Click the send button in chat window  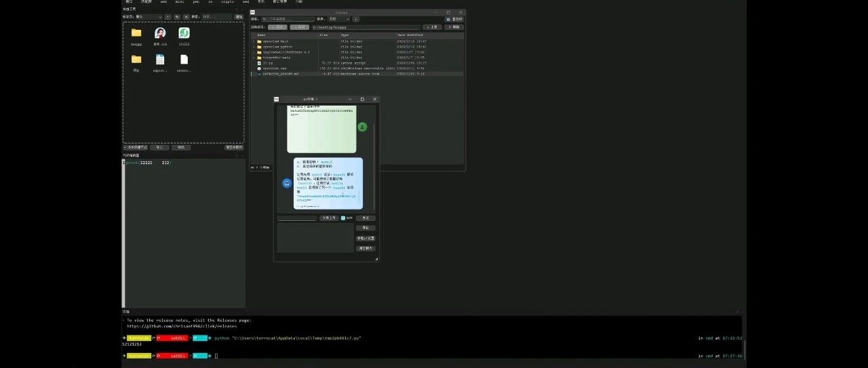coord(366,218)
